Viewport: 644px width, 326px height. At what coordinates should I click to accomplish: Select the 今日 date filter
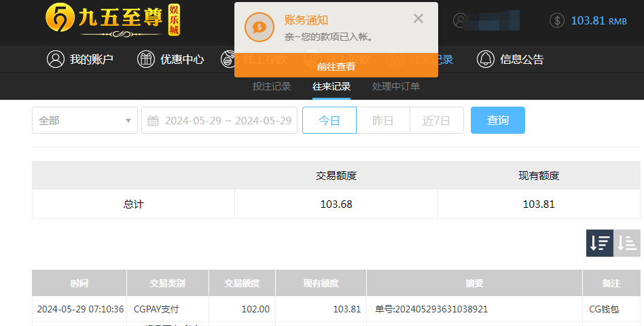coord(329,120)
